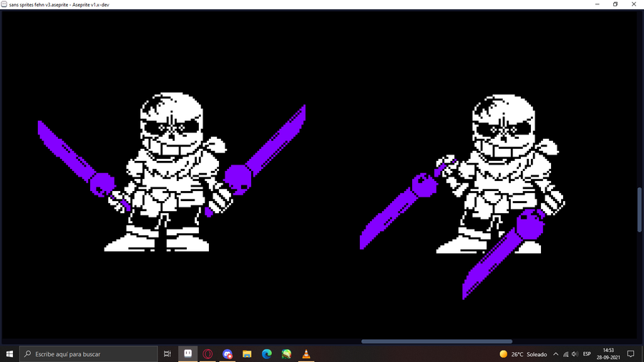The height and width of the screenshot is (362, 644).
Task: Open the green globe app on the taskbar
Action: [x=286, y=354]
